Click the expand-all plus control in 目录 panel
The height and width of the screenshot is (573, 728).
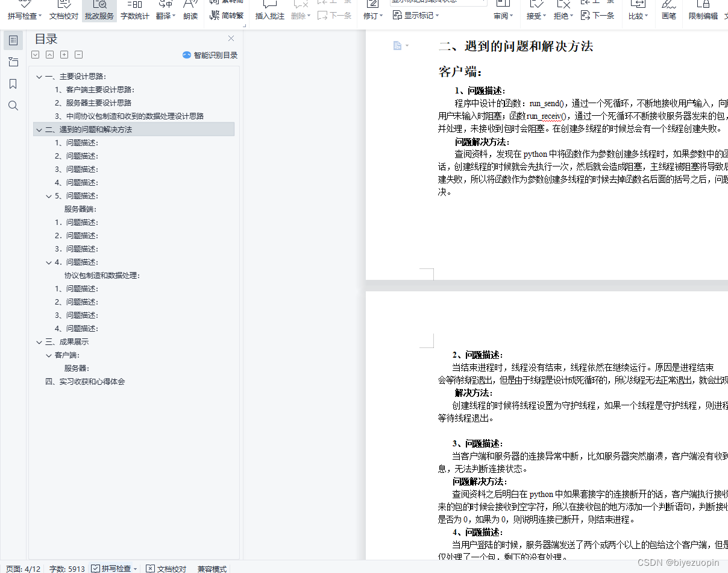tap(64, 54)
